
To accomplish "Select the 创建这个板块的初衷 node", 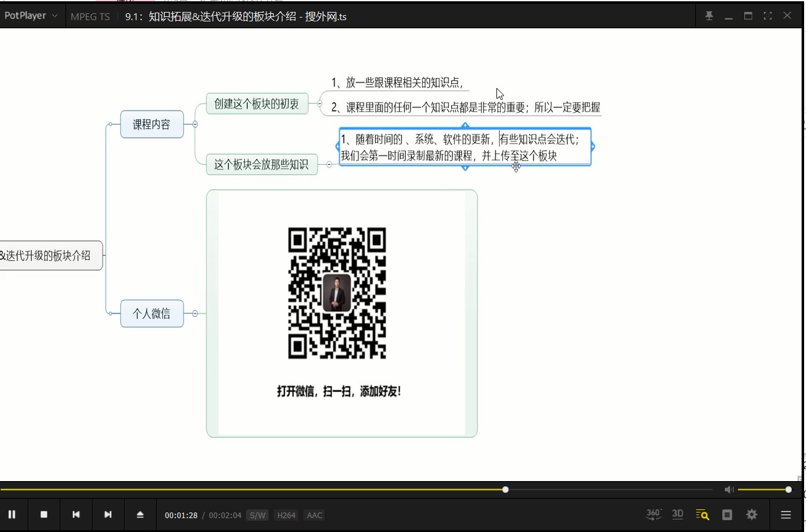I will tap(257, 104).
